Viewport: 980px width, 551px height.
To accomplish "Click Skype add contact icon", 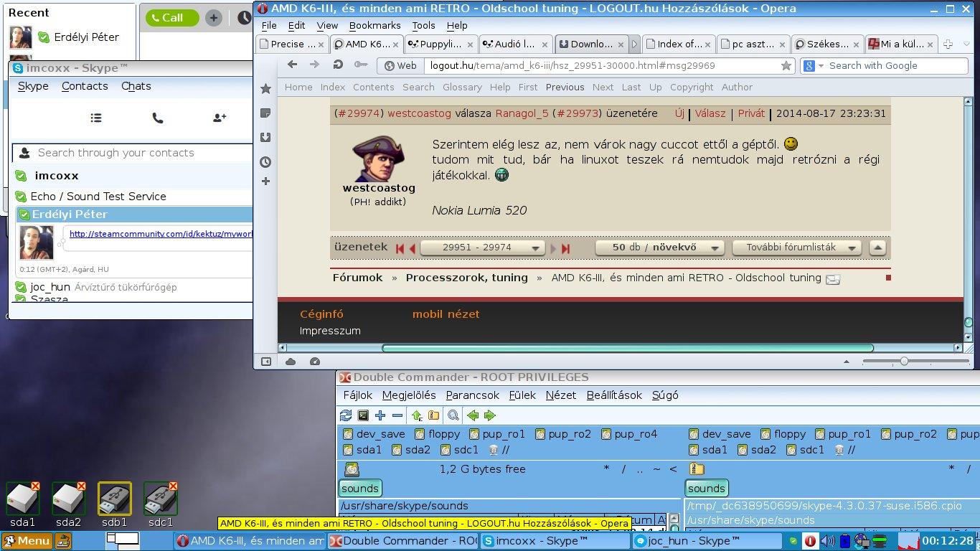I will (x=220, y=118).
